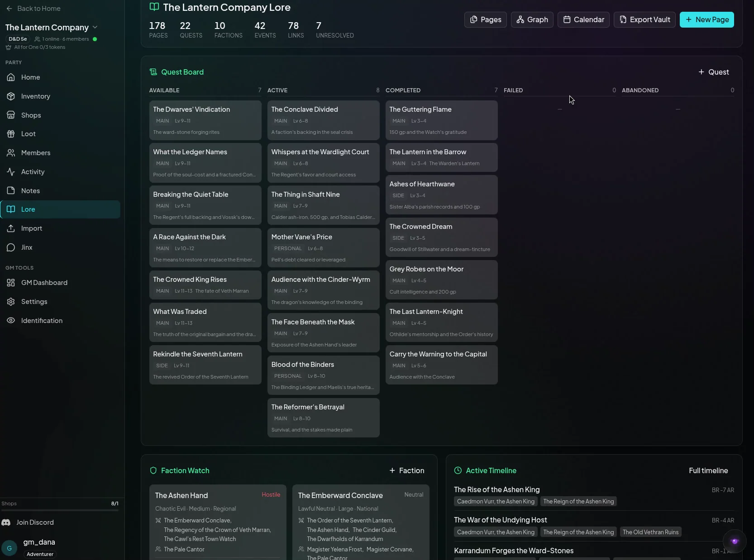Click the Karrandum Forges the Ward-Stones event
The height and width of the screenshot is (560, 754).
[x=514, y=551]
